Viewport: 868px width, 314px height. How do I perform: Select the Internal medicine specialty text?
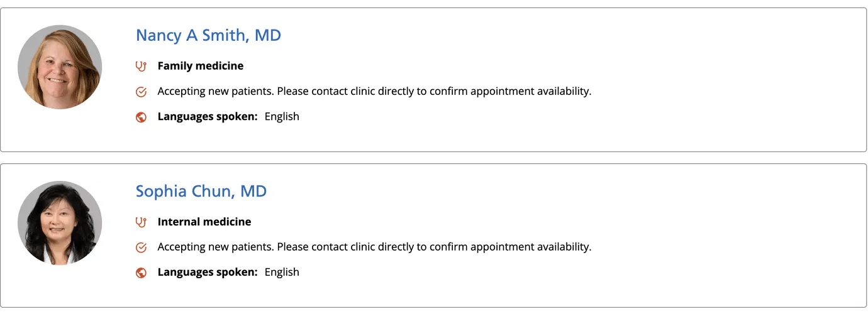click(204, 222)
